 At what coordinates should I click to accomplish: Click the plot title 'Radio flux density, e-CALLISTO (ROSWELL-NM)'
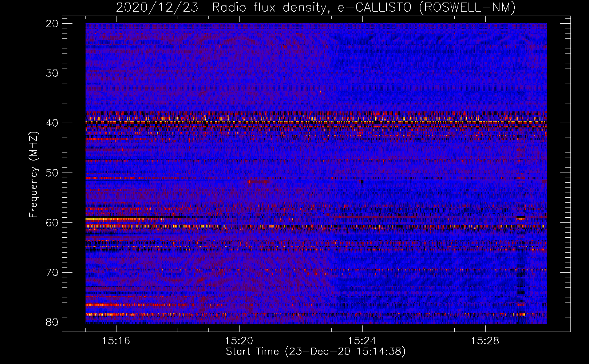pos(364,7)
